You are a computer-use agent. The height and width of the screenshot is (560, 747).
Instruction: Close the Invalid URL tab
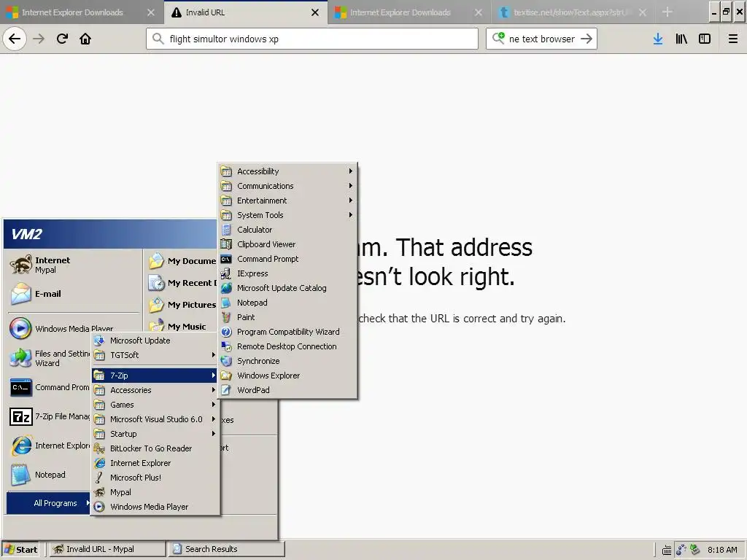pos(315,12)
